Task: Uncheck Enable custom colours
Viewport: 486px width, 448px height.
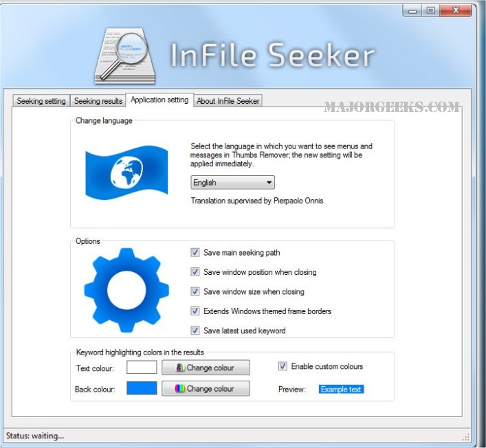Action: (283, 366)
